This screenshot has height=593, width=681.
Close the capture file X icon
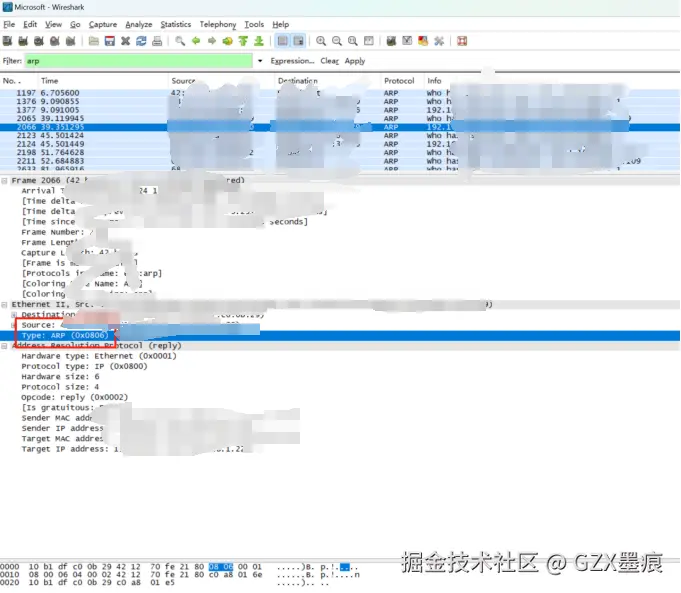(126, 41)
